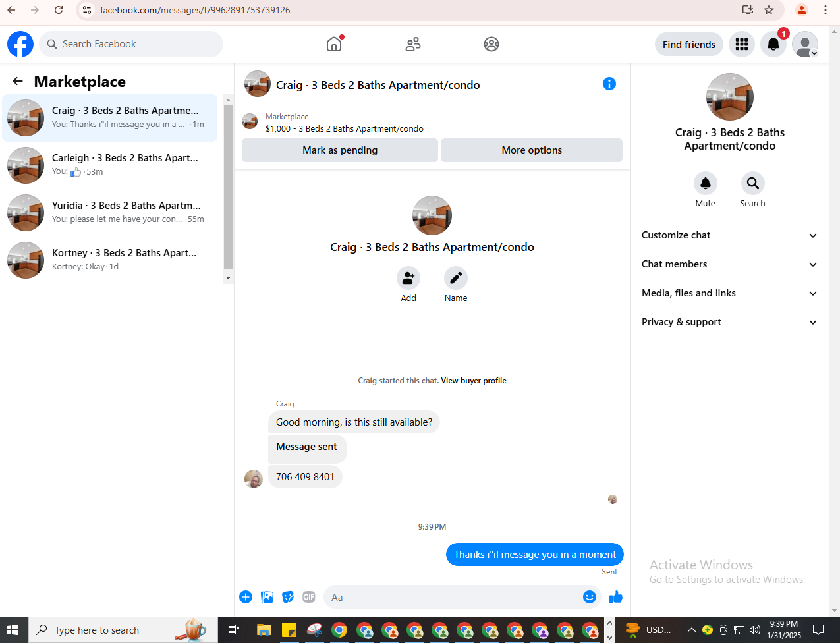Click the Search Facebook field
This screenshot has width=840, height=643.
(131, 44)
